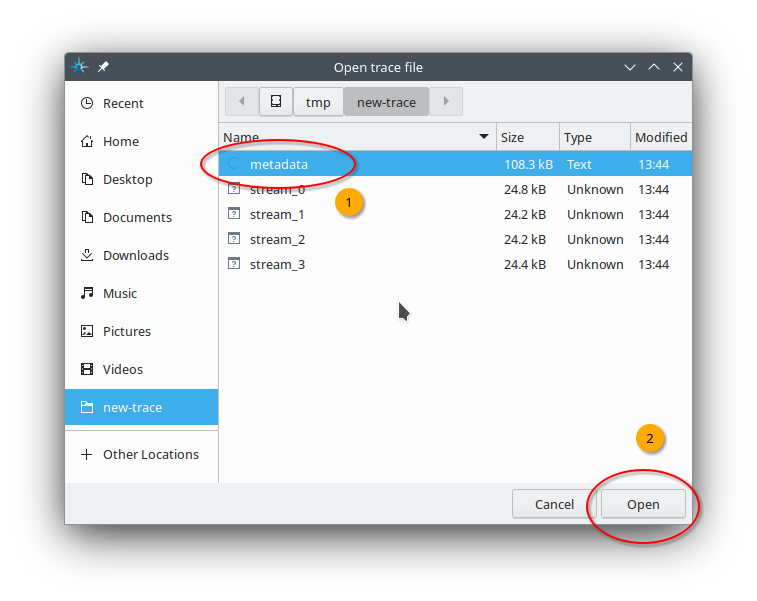757x601 pixels.
Task: Click the Videos film icon in sidebar
Action: click(86, 369)
